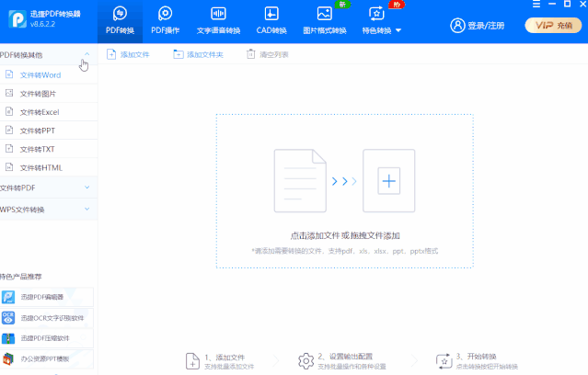Click the version v8.6.2.2 text
Image resolution: width=588 pixels, height=375 pixels.
[x=42, y=24]
